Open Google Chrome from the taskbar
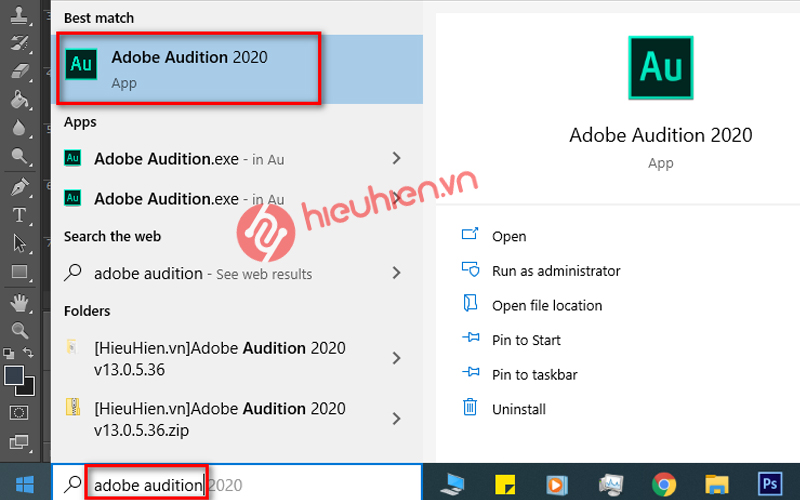 664,484
